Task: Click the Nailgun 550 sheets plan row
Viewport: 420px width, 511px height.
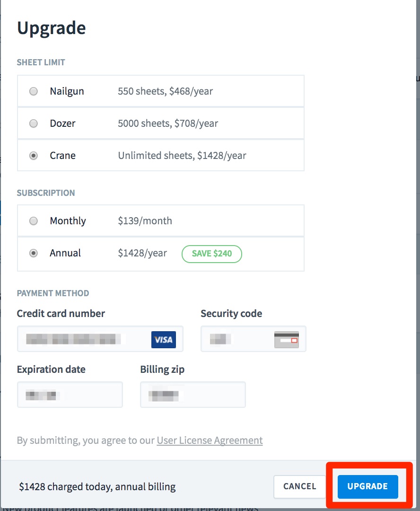Action: pyautogui.click(x=161, y=91)
